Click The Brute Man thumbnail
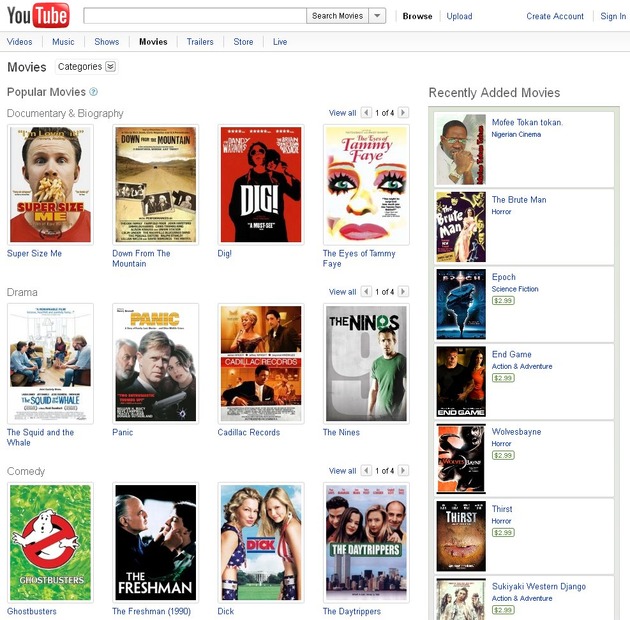Screen dimensions: 630x620 tap(461, 227)
